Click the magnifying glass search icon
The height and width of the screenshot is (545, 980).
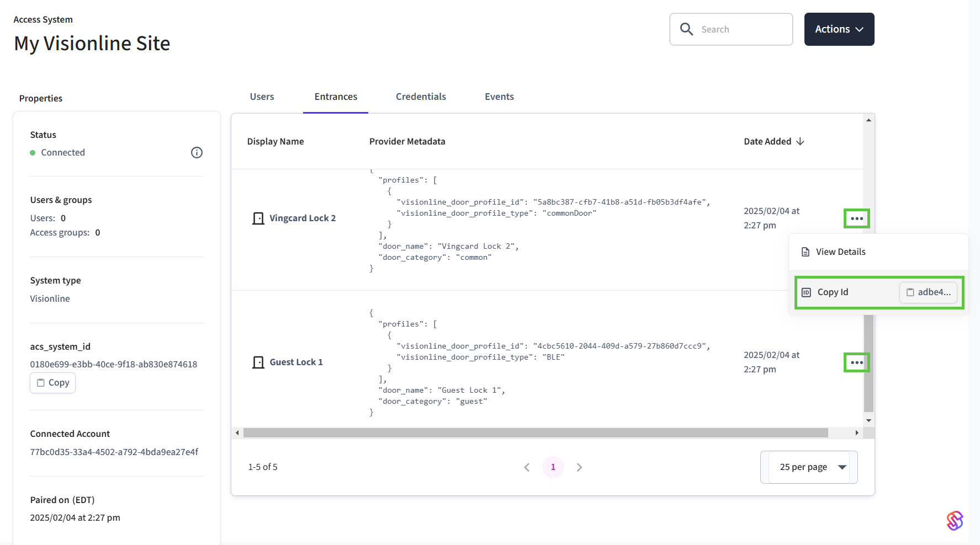pos(686,29)
